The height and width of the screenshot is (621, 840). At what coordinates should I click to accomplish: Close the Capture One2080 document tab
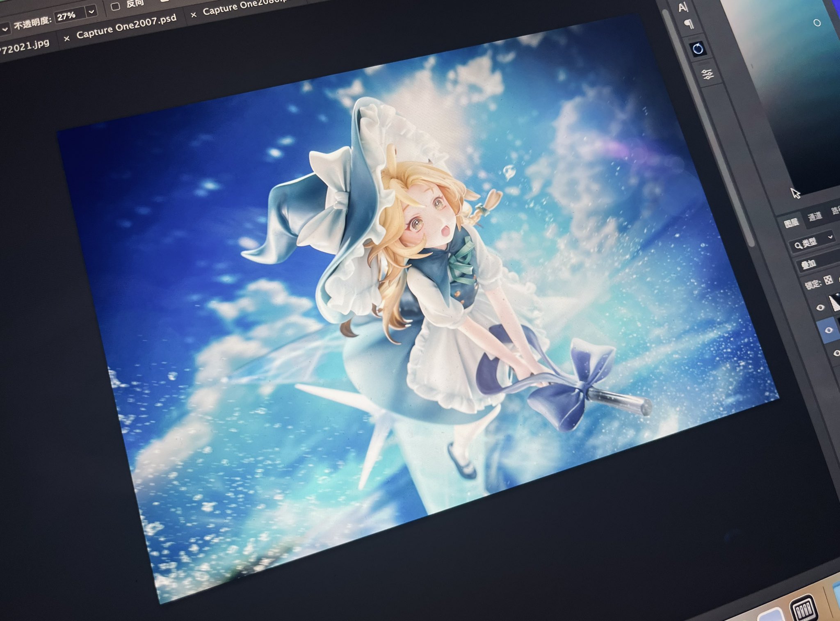[x=194, y=14]
